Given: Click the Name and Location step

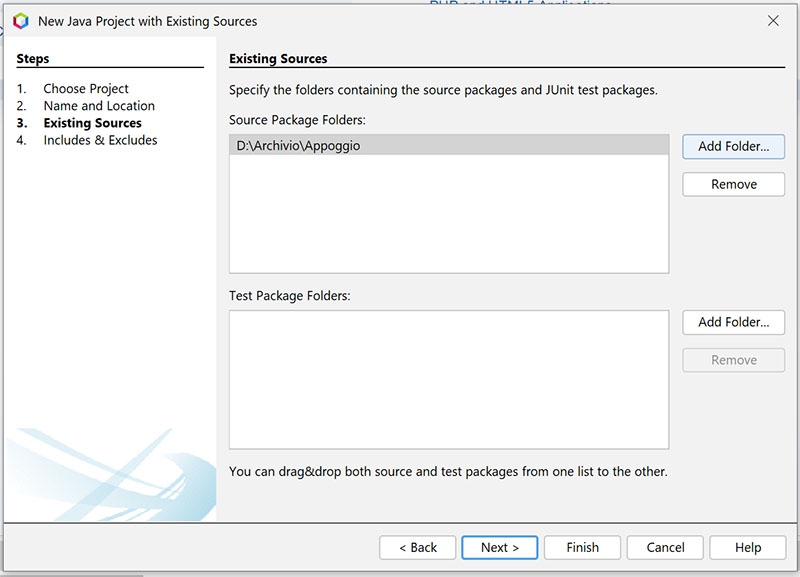Looking at the screenshot, I should pos(99,106).
